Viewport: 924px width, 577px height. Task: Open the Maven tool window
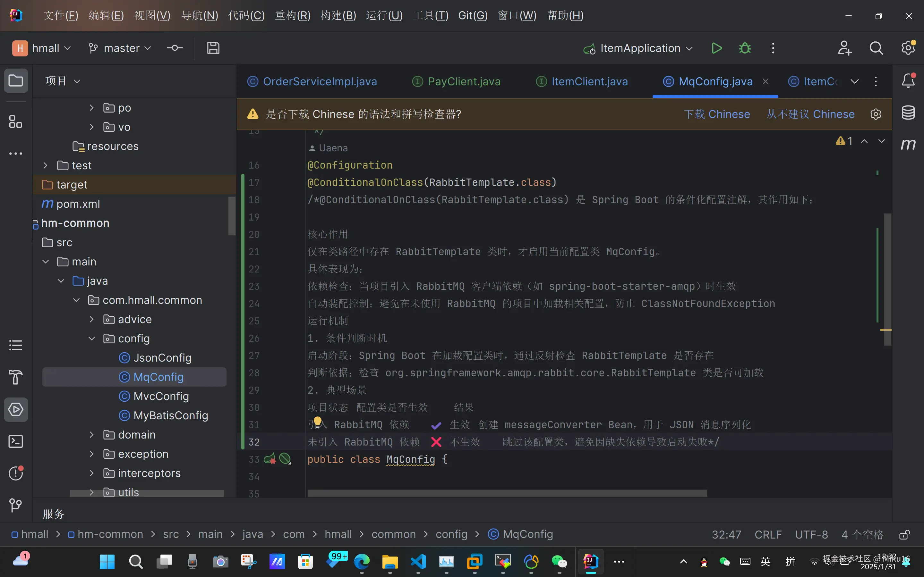point(908,144)
